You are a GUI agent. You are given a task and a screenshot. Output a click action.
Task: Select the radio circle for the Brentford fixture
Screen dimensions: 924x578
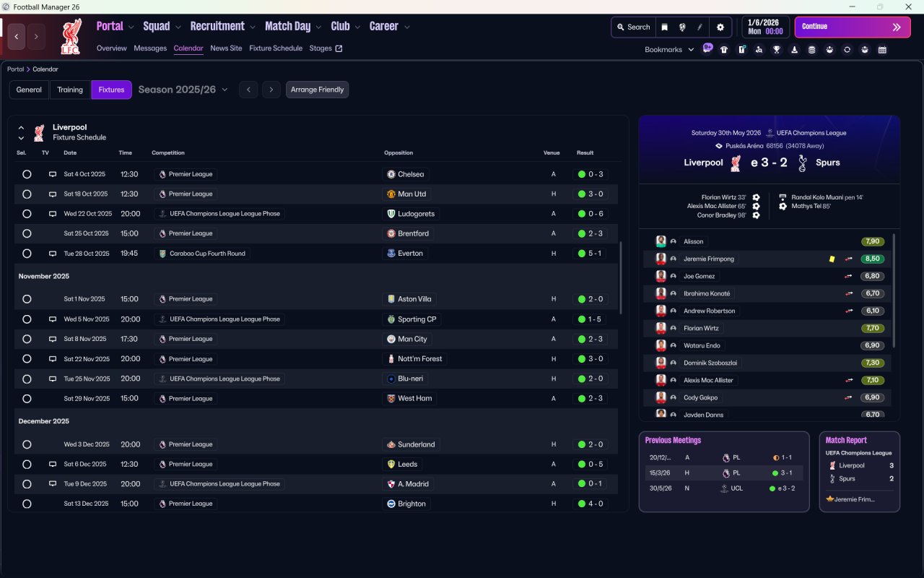(x=27, y=233)
